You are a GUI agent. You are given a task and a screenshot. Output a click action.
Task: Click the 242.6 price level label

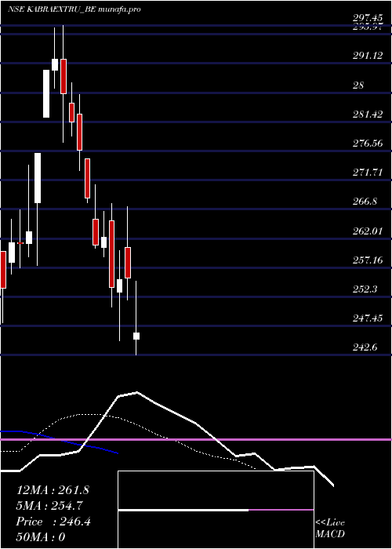(x=365, y=347)
